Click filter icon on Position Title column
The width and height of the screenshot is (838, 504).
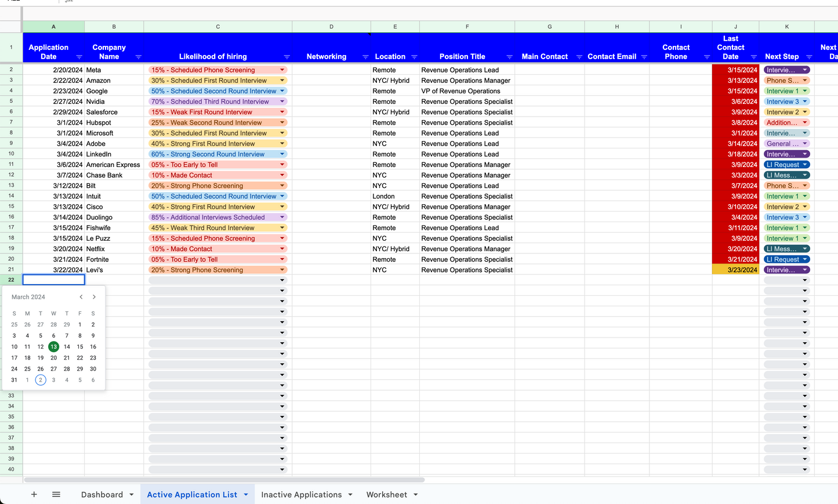(509, 57)
